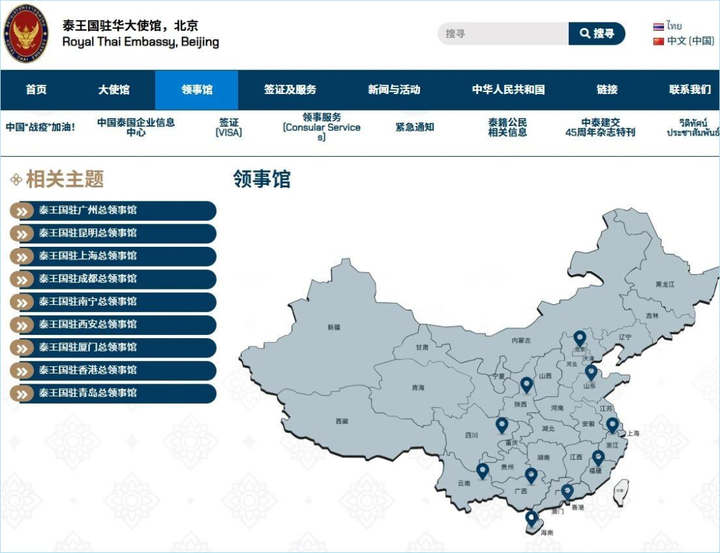Select the Yunnan map pin

(482, 470)
